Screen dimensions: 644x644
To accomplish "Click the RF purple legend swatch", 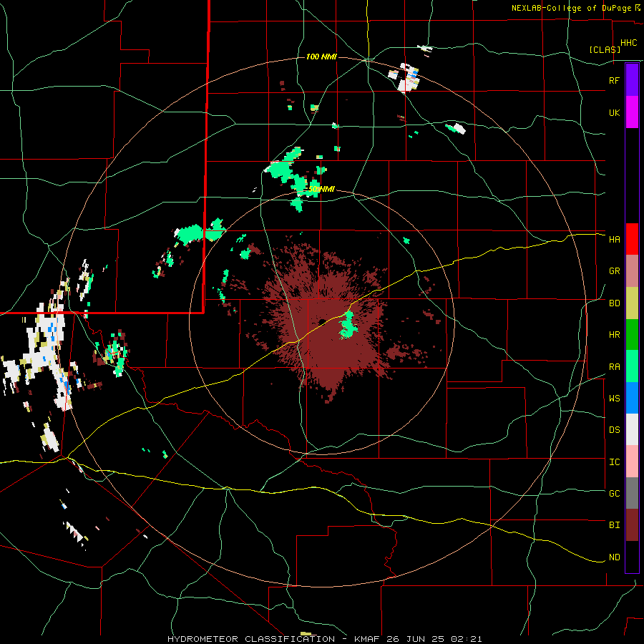I will pyautogui.click(x=632, y=80).
